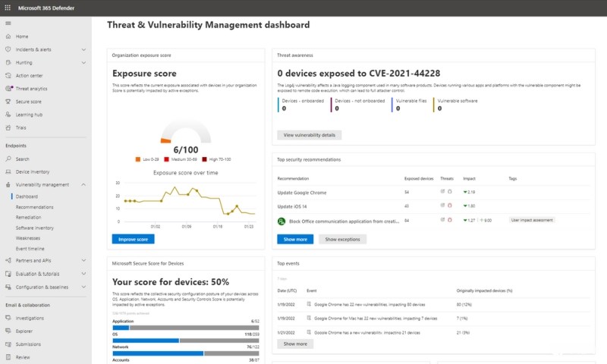
Task: Click View vulnerability details button
Action: coord(310,135)
